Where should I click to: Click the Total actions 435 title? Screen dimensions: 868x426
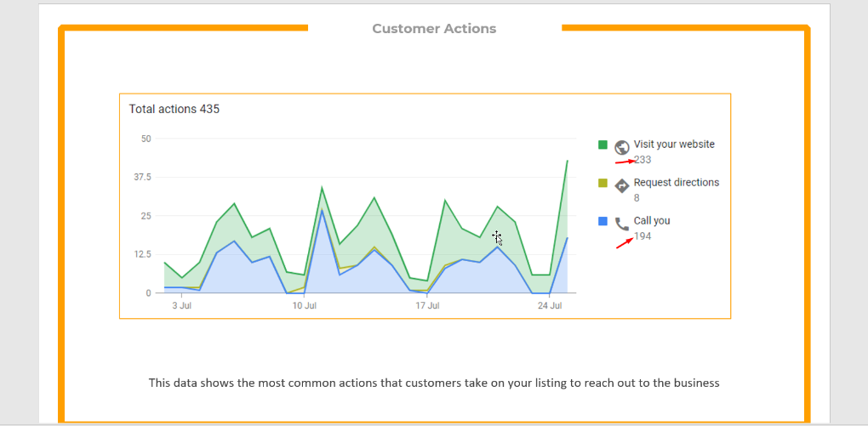pos(174,109)
